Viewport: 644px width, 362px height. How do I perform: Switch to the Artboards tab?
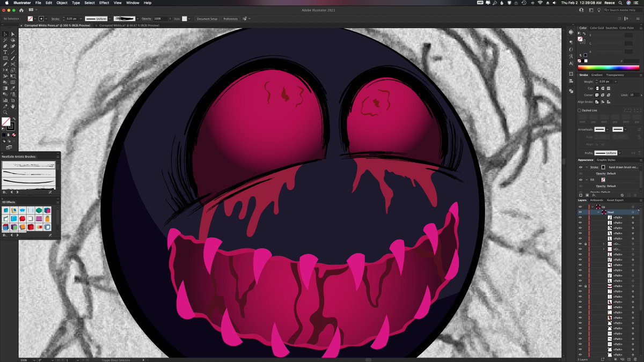pos(596,200)
